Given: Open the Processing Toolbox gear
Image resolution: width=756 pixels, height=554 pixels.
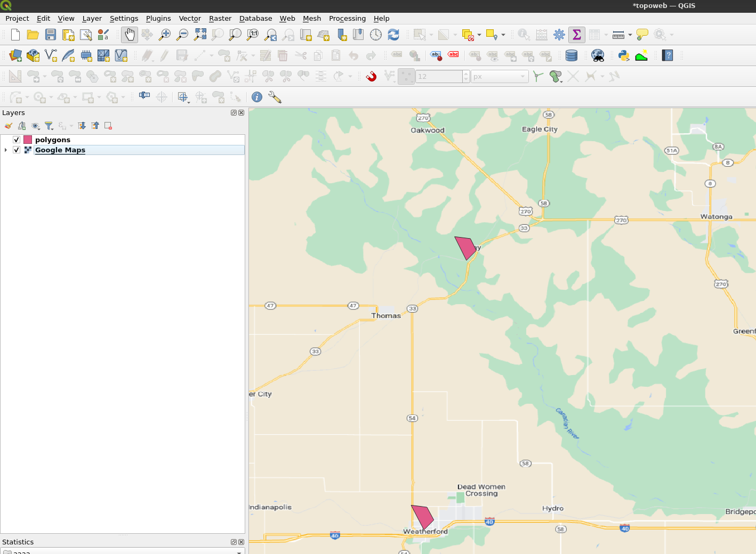Looking at the screenshot, I should click(559, 35).
